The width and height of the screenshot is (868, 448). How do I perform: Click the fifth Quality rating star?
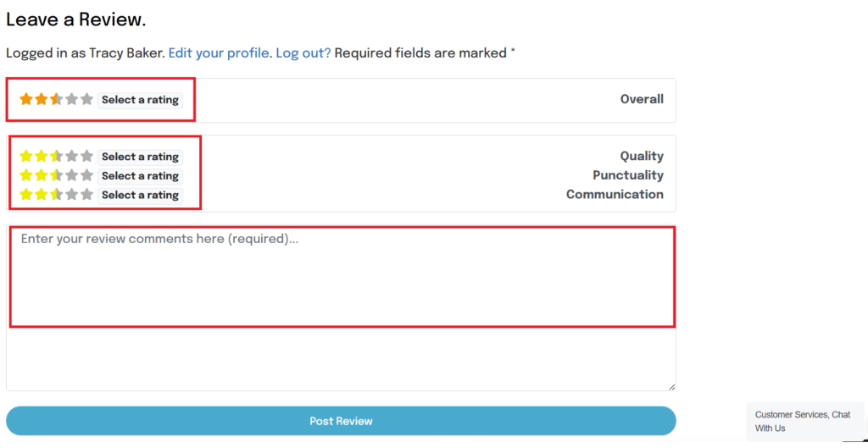pos(86,157)
